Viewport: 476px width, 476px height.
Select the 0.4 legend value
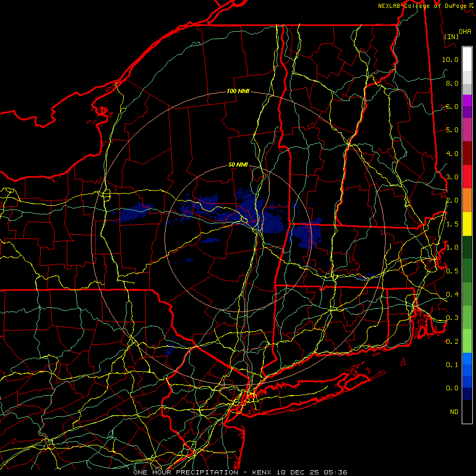[x=452, y=294]
